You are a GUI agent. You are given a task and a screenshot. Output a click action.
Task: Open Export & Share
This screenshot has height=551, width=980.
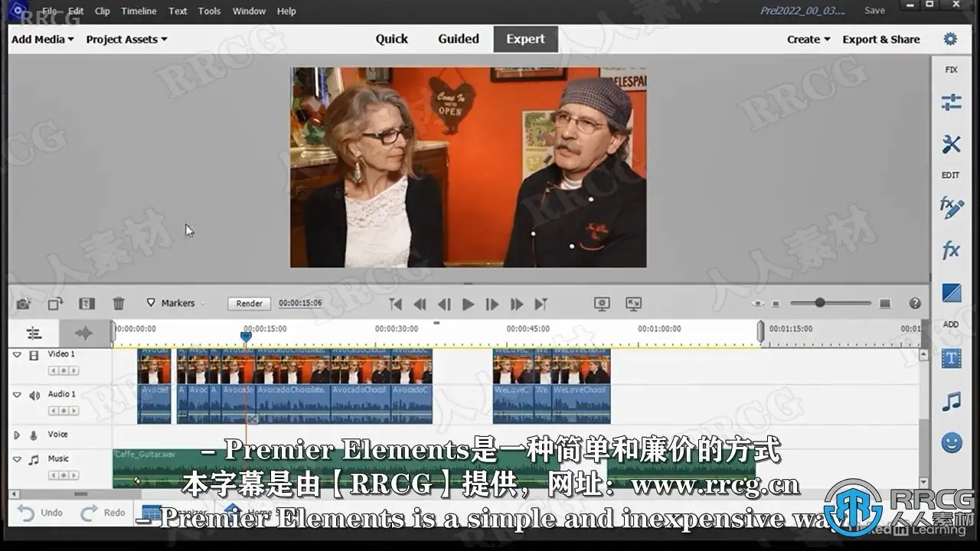[x=881, y=39]
